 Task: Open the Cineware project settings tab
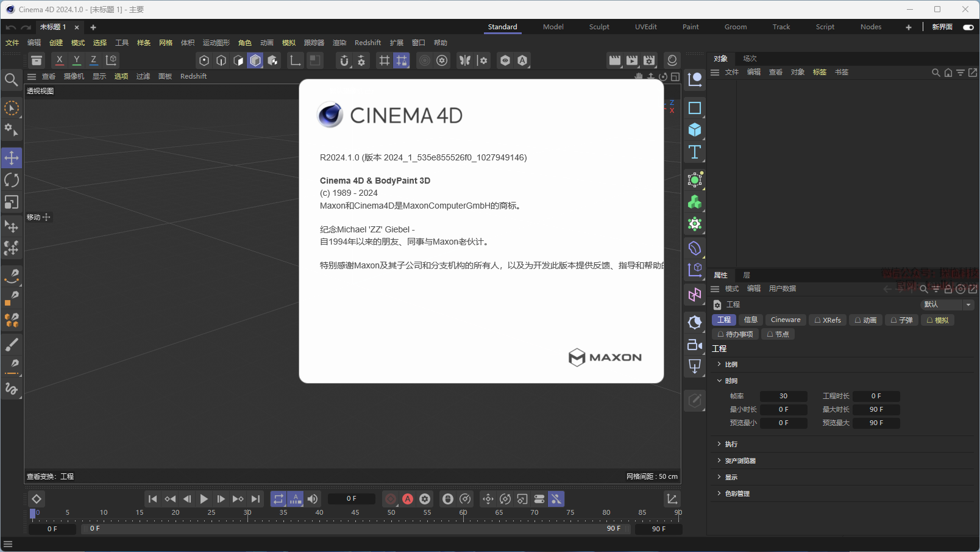point(785,320)
